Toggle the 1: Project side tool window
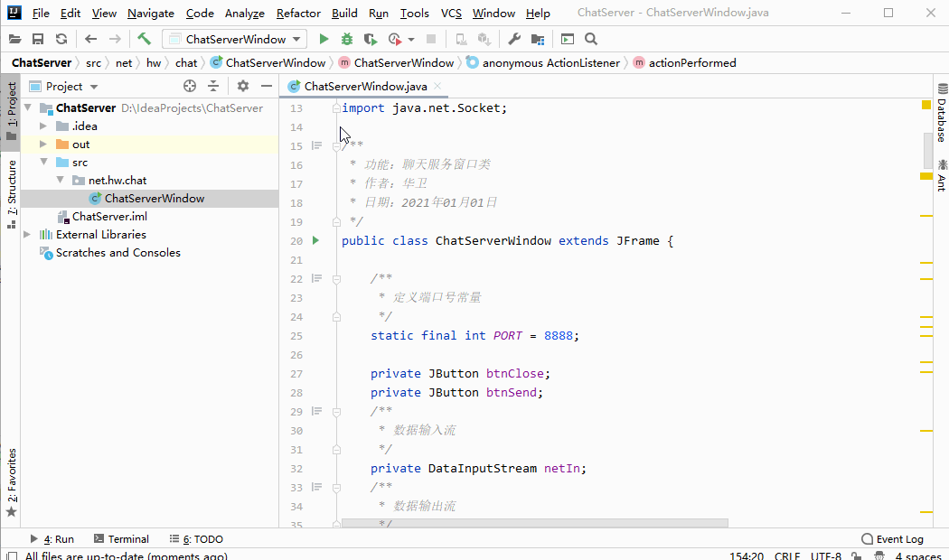Screen dimensions: 949x560 click(x=12, y=112)
